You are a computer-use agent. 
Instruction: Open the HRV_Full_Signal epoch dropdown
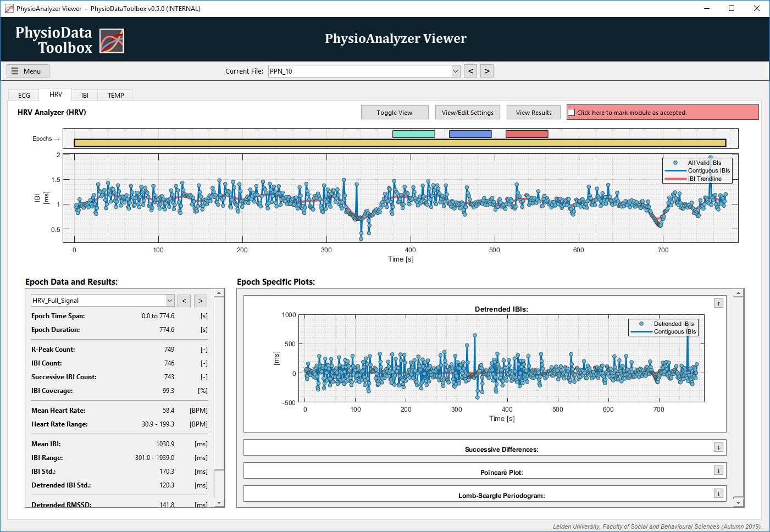click(103, 301)
